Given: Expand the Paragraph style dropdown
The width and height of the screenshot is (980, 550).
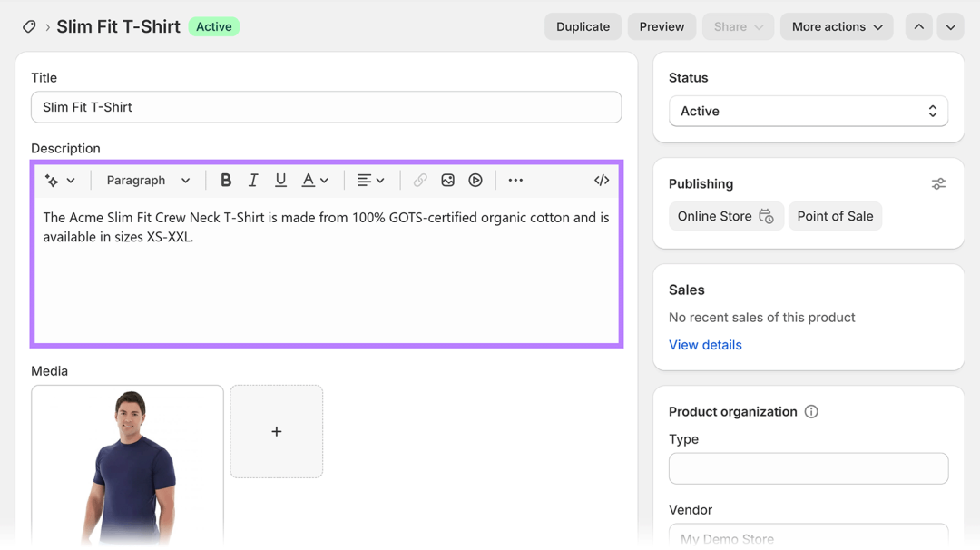Looking at the screenshot, I should point(148,181).
